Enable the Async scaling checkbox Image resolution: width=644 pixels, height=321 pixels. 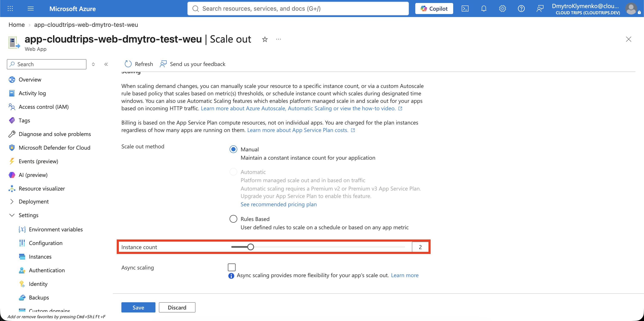click(x=232, y=267)
